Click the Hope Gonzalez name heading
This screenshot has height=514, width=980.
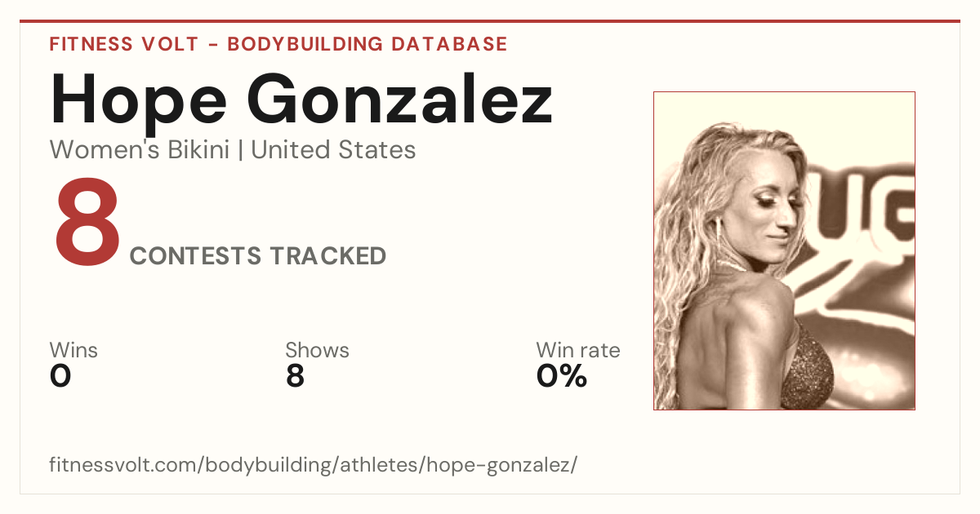click(x=301, y=100)
